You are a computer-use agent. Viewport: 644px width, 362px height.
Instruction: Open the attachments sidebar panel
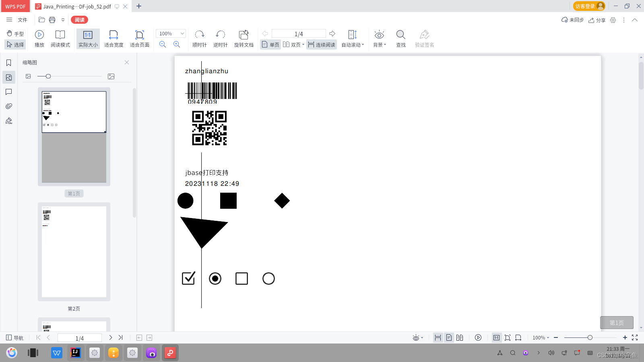[x=8, y=106]
